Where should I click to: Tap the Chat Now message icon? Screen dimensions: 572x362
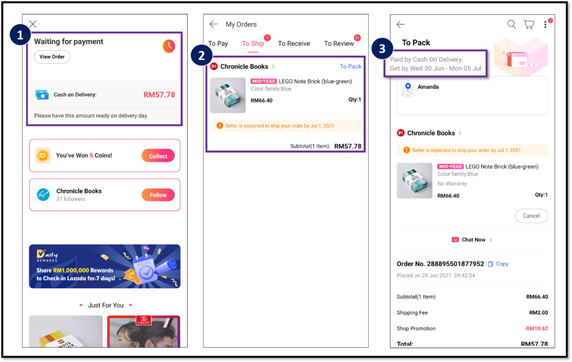pos(455,240)
